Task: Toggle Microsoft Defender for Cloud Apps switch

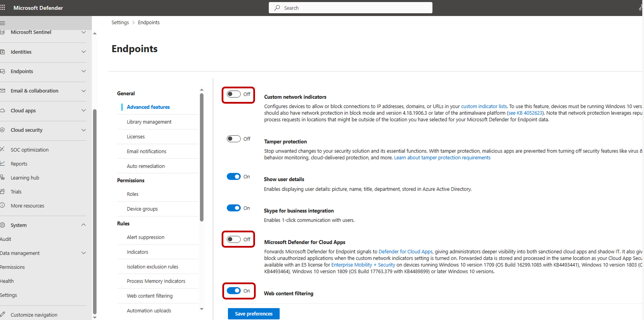Action: pos(233,239)
